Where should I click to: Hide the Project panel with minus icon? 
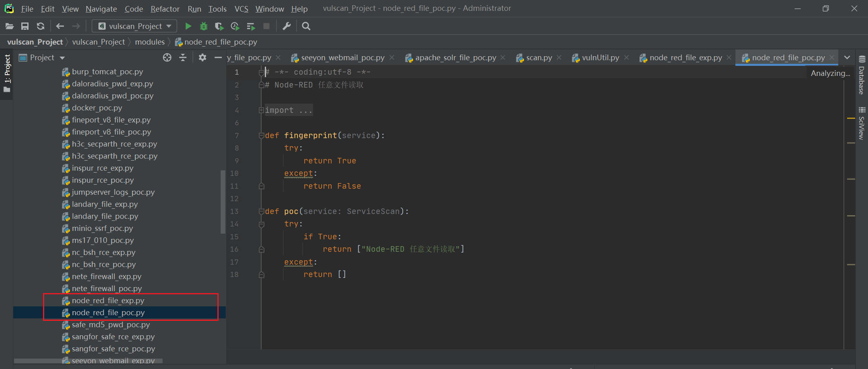[218, 58]
